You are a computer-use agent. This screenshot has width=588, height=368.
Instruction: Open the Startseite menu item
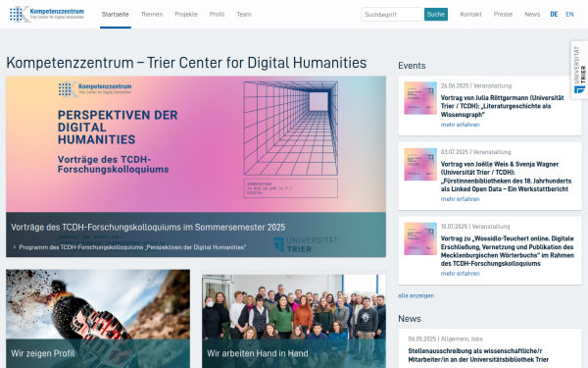click(115, 15)
